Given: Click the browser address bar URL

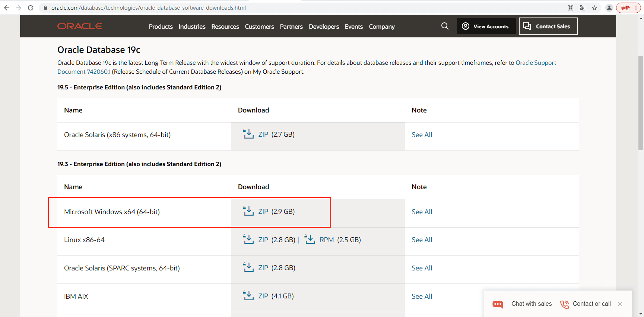Looking at the screenshot, I should pos(149,8).
